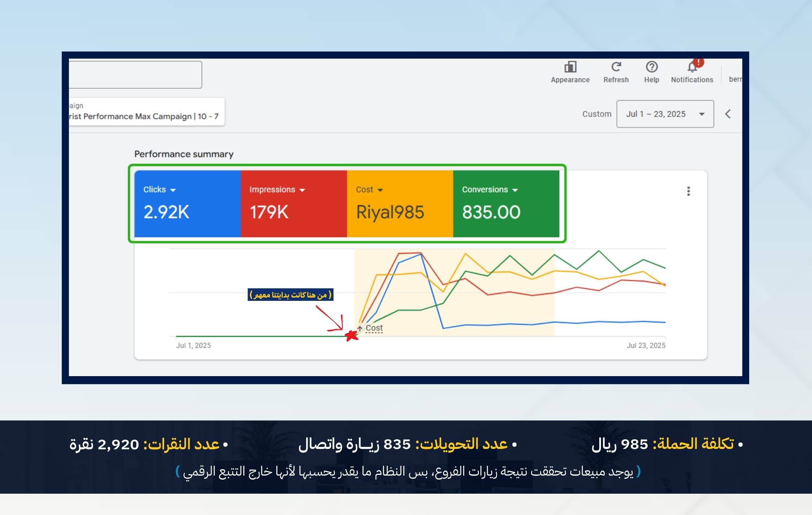Click the Appearance icon in the toolbar
The width and height of the screenshot is (812, 515).
[570, 67]
